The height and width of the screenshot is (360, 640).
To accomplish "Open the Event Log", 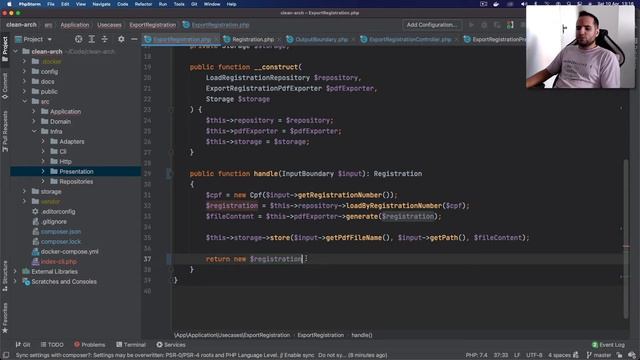I will click(x=608, y=345).
